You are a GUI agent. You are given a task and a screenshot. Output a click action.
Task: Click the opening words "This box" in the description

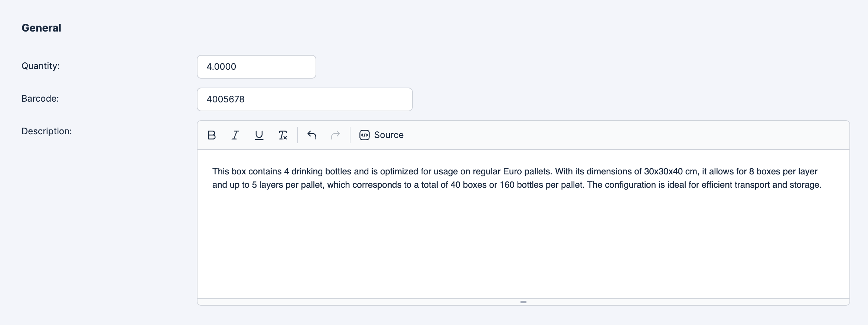point(229,171)
